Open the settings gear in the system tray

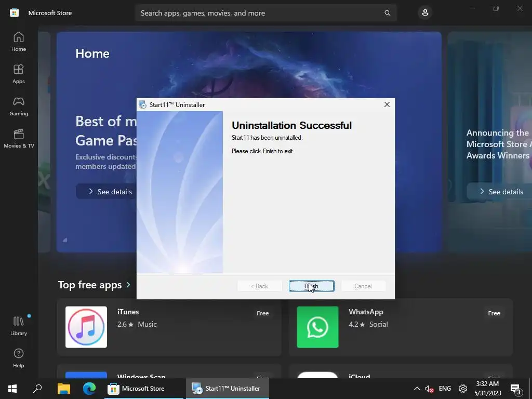click(463, 389)
